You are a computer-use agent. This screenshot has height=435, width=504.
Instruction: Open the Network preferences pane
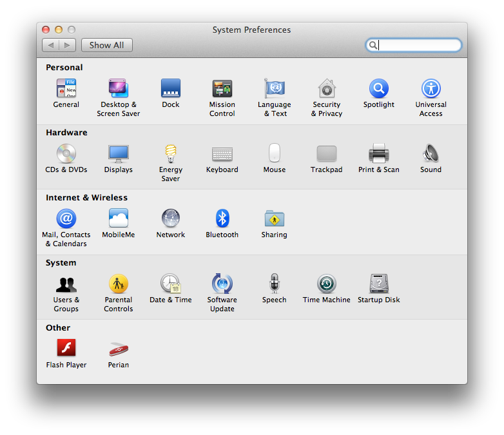(x=171, y=219)
